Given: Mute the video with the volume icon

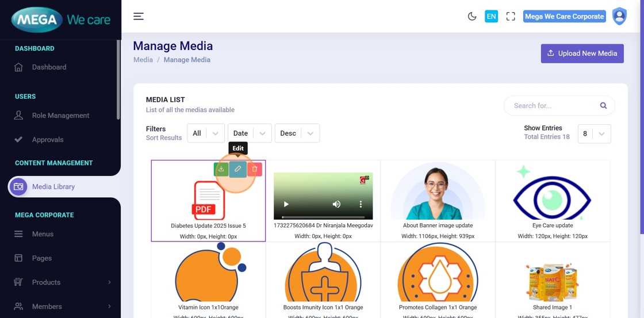Looking at the screenshot, I should 336,204.
